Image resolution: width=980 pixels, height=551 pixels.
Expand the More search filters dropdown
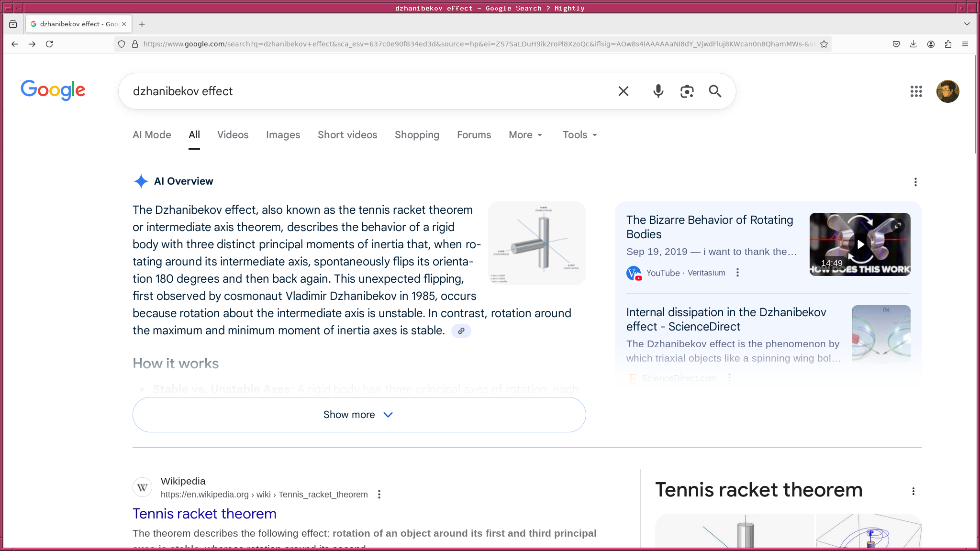coord(525,135)
